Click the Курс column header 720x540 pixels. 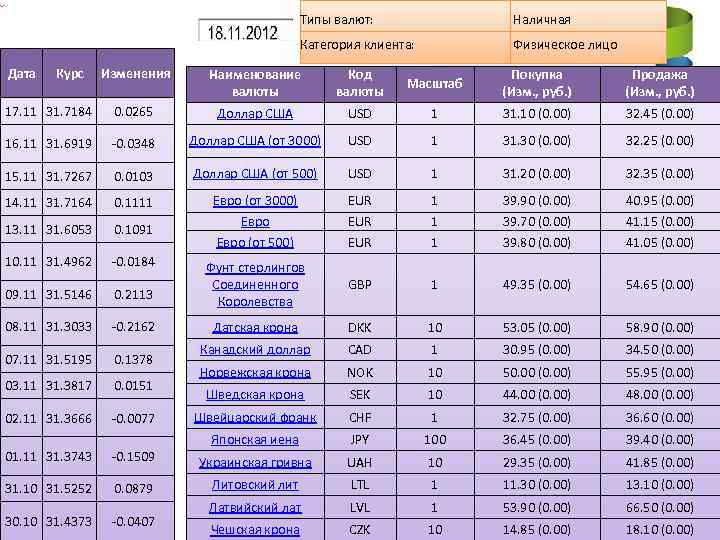click(x=70, y=73)
